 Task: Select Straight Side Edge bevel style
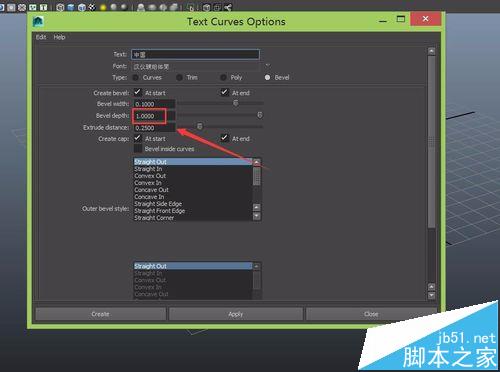click(193, 204)
